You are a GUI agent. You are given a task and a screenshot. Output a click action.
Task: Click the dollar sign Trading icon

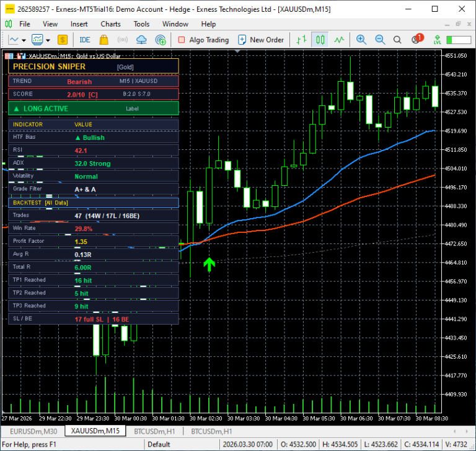tap(62, 40)
